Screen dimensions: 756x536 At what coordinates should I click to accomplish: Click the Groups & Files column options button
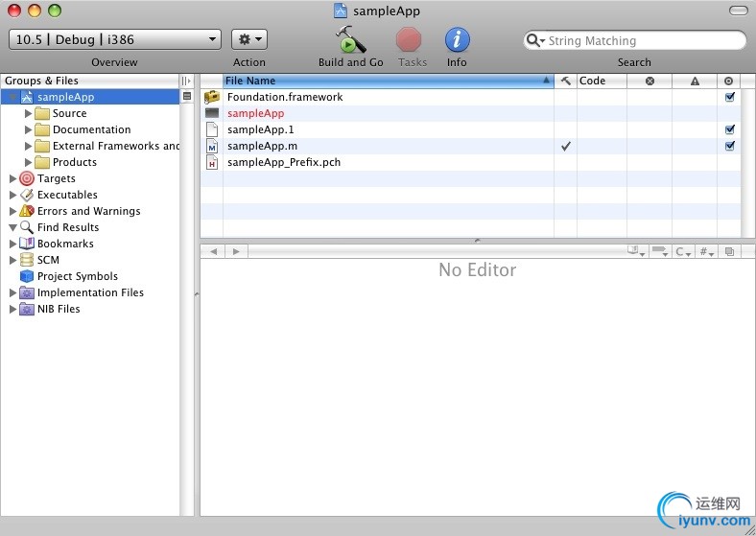click(186, 81)
